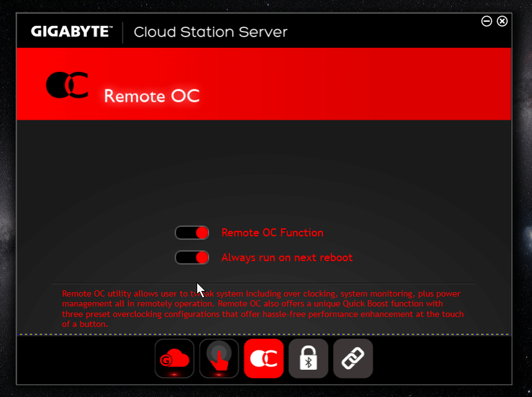Select the Remote OC tab icon
The width and height of the screenshot is (532, 397).
point(264,359)
